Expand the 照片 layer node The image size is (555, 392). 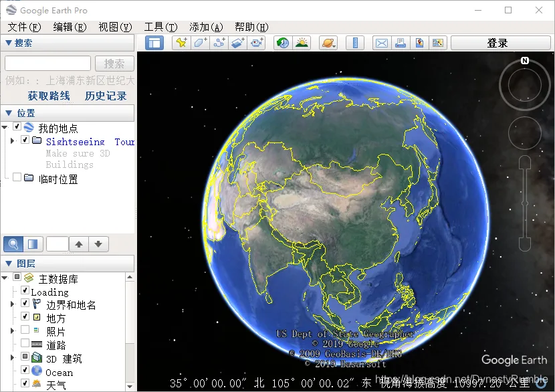pyautogui.click(x=13, y=330)
